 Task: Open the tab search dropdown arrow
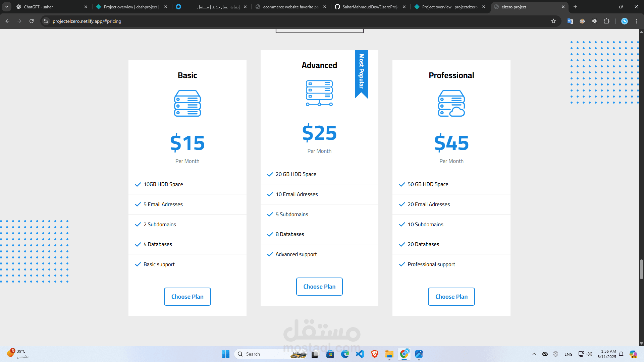tap(7, 7)
